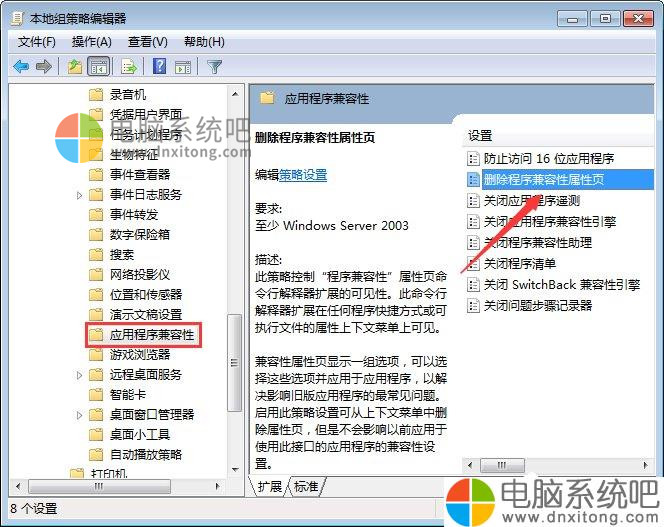Select 防止访问 16 位应用程序 setting
664x527 pixels.
pyautogui.click(x=549, y=158)
